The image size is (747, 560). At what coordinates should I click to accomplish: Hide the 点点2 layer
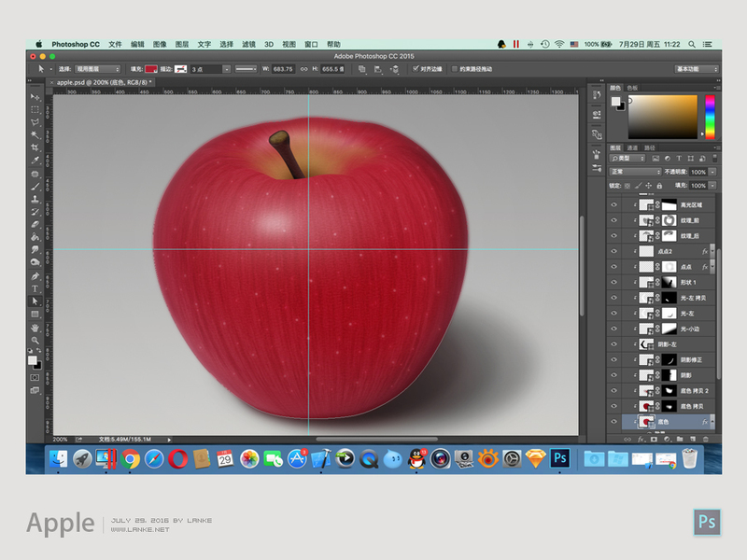pyautogui.click(x=613, y=251)
